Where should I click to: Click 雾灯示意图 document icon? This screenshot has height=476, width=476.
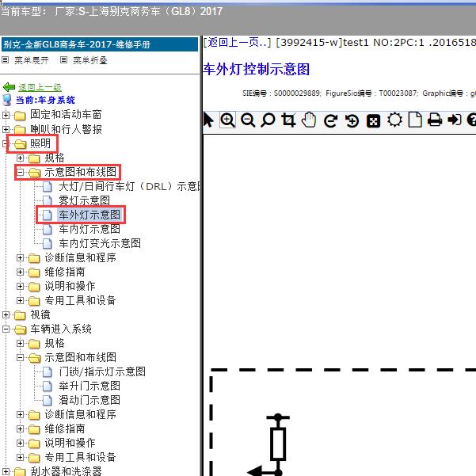pos(47,200)
